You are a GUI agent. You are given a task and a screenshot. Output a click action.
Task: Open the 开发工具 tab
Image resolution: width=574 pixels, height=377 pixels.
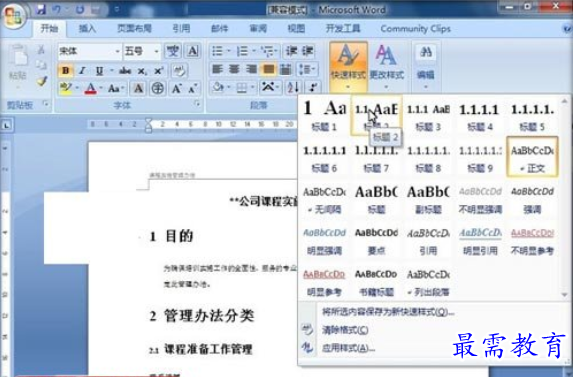[x=343, y=29]
